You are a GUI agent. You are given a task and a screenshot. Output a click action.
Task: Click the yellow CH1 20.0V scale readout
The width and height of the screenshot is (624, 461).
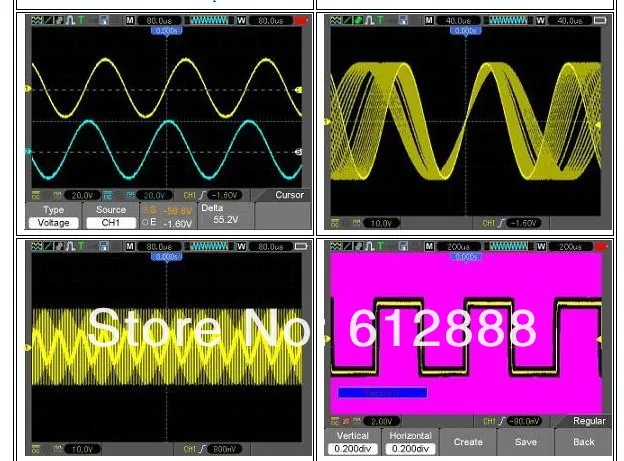pos(82,195)
